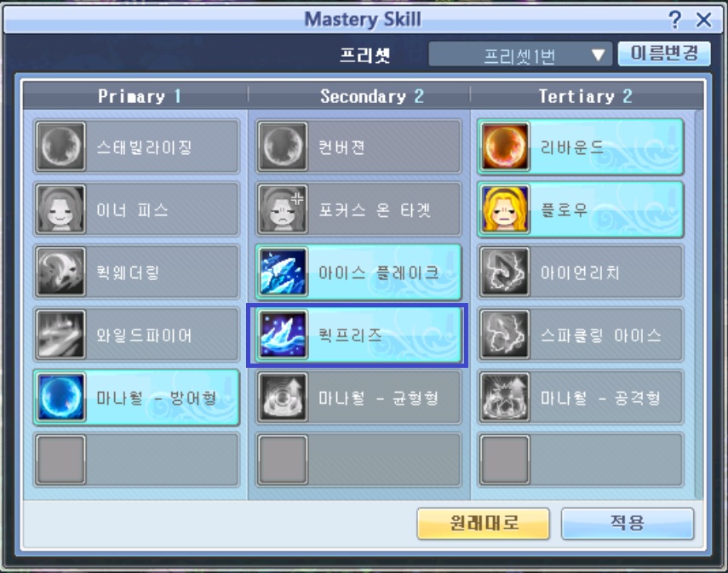Click the 적용 apply button
This screenshot has width=728, height=573.
[628, 524]
